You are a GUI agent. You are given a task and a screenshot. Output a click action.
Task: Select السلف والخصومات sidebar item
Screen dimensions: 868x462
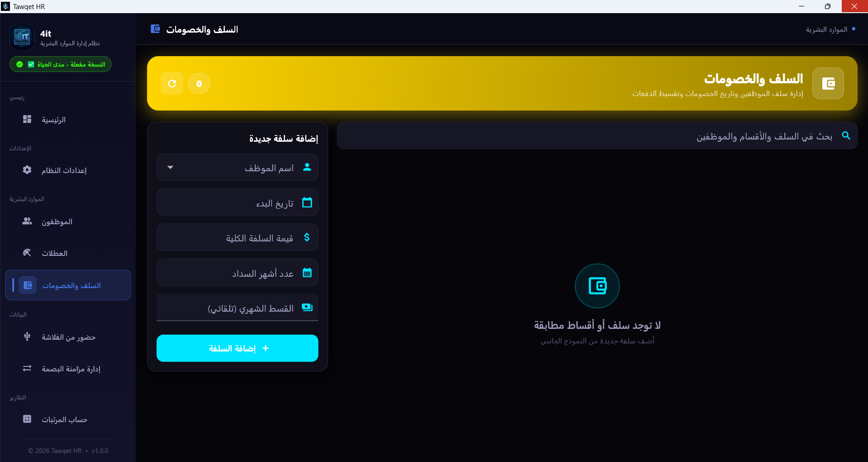point(68,285)
